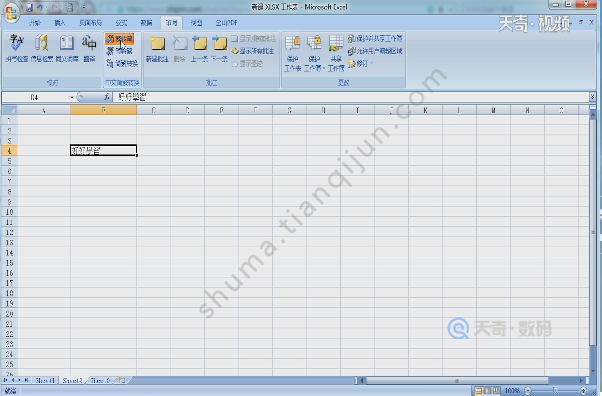Switch to the Insert (插入) ribbon tab
Image resolution: width=602 pixels, height=396 pixels.
(x=60, y=23)
